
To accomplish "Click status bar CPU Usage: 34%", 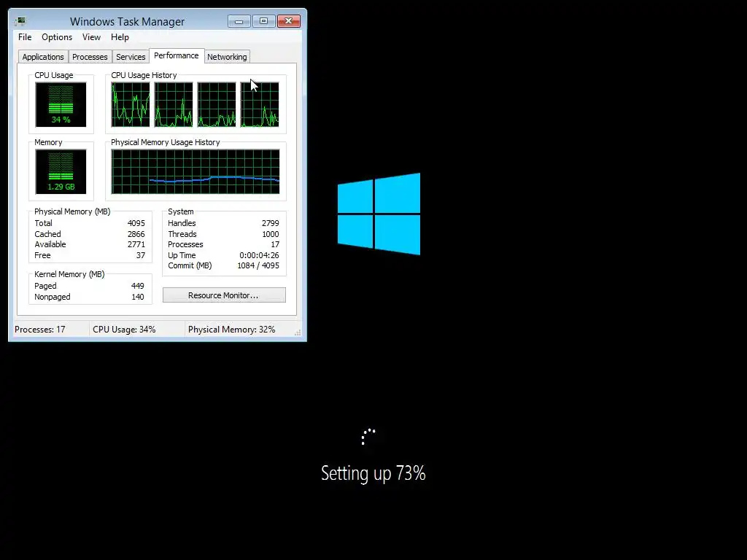I will [124, 330].
